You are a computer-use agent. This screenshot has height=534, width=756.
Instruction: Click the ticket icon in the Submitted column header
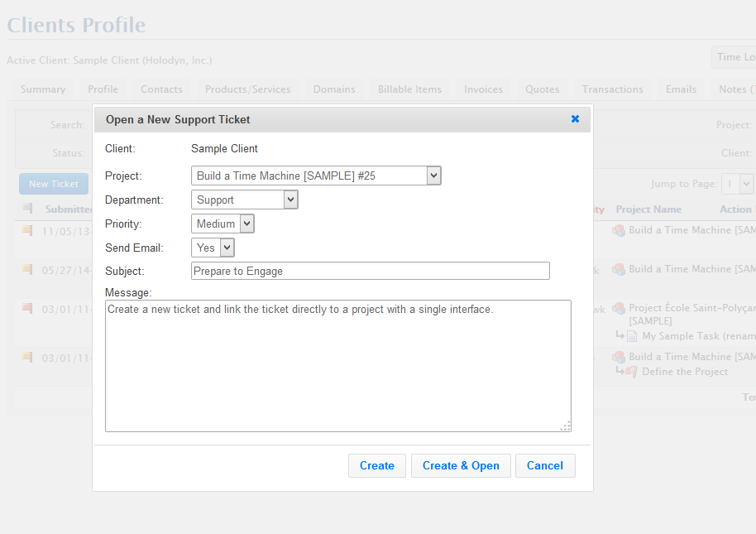tap(29, 209)
